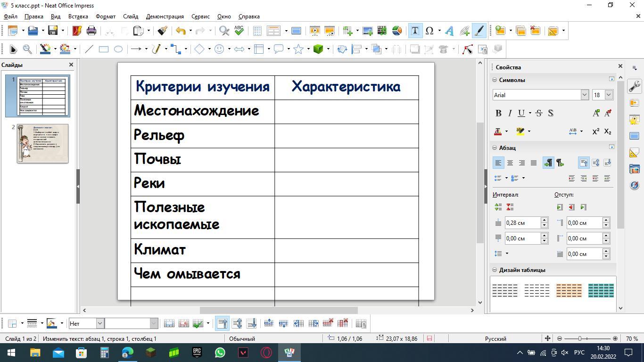Collapse the Абзац section
The image size is (644, 362).
[x=495, y=148]
